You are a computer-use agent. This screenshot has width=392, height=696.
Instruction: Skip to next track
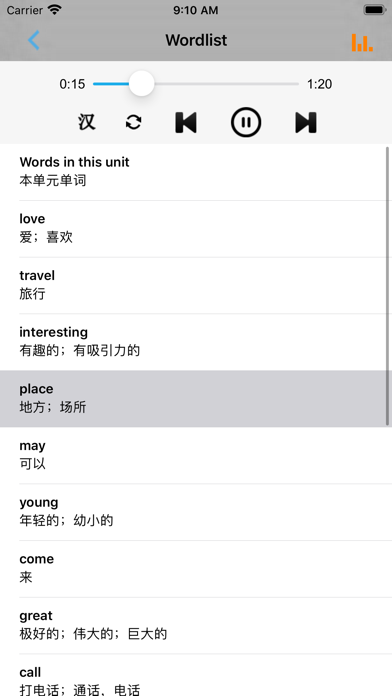coord(306,122)
